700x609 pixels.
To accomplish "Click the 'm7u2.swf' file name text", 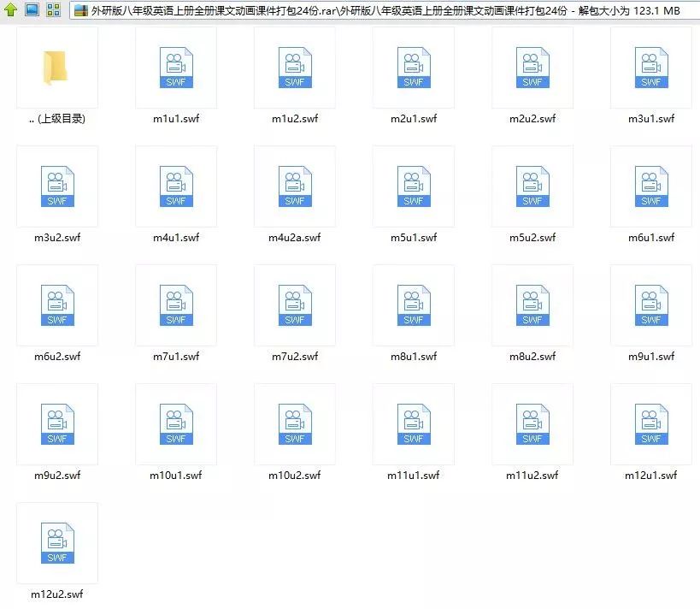I will tap(295, 357).
